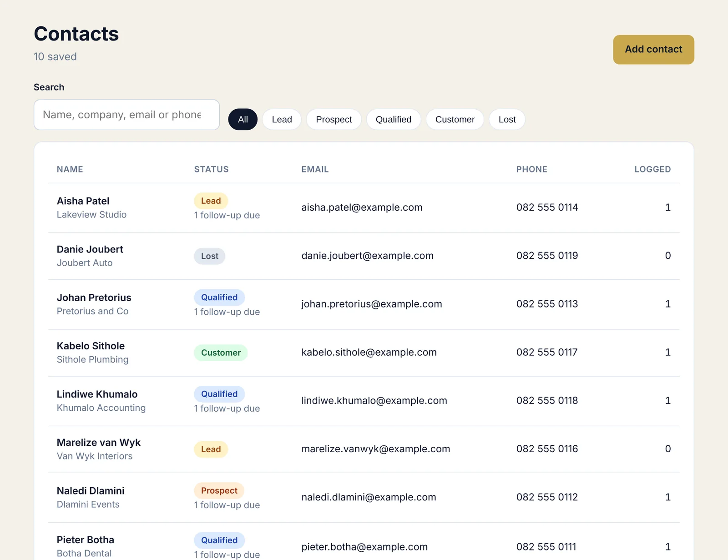Screen dimensions: 728x560
Task: Filter contacts by Lost status
Action: pyautogui.click(x=507, y=119)
